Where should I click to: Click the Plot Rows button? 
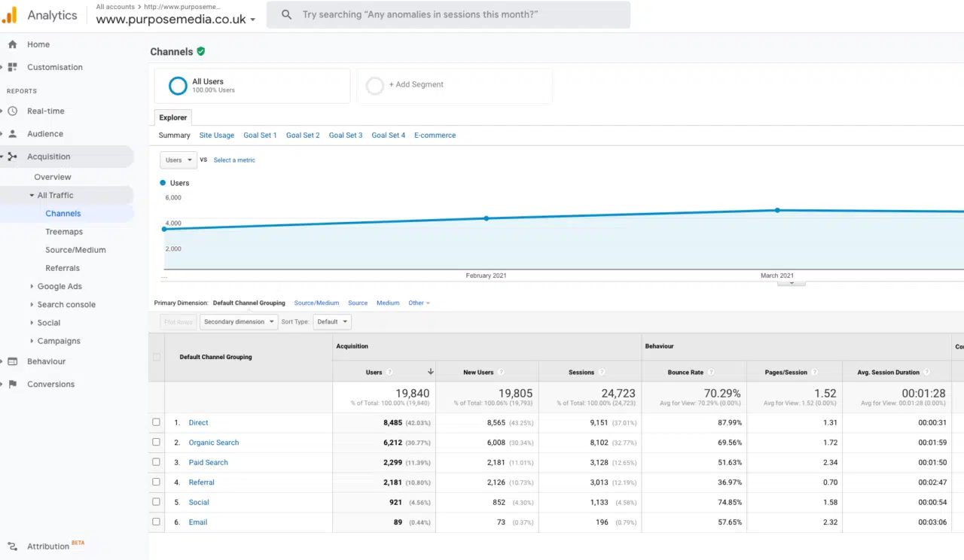(178, 321)
